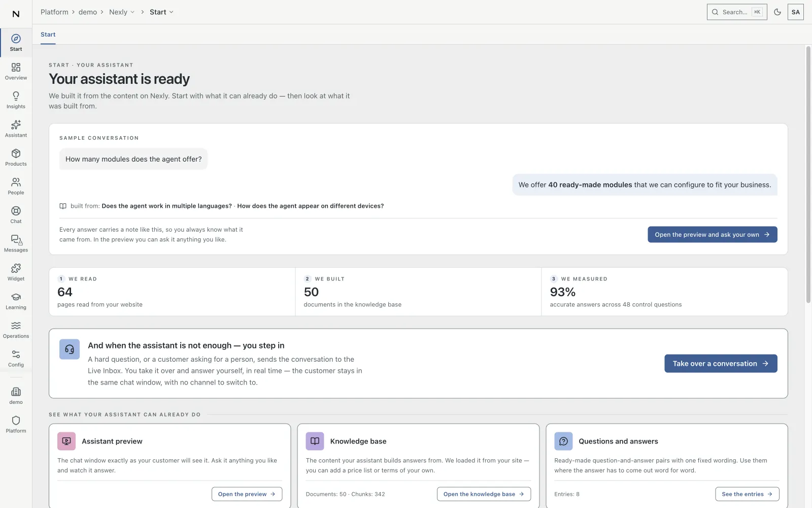This screenshot has width=812, height=508.
Task: Open Config settings in sidebar
Action: pyautogui.click(x=16, y=359)
